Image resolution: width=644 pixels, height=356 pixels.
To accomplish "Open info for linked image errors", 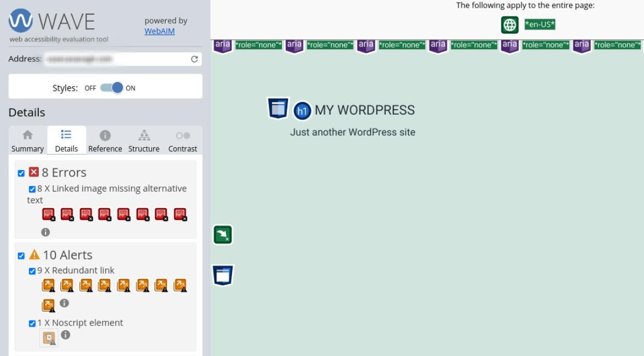I will click(45, 233).
